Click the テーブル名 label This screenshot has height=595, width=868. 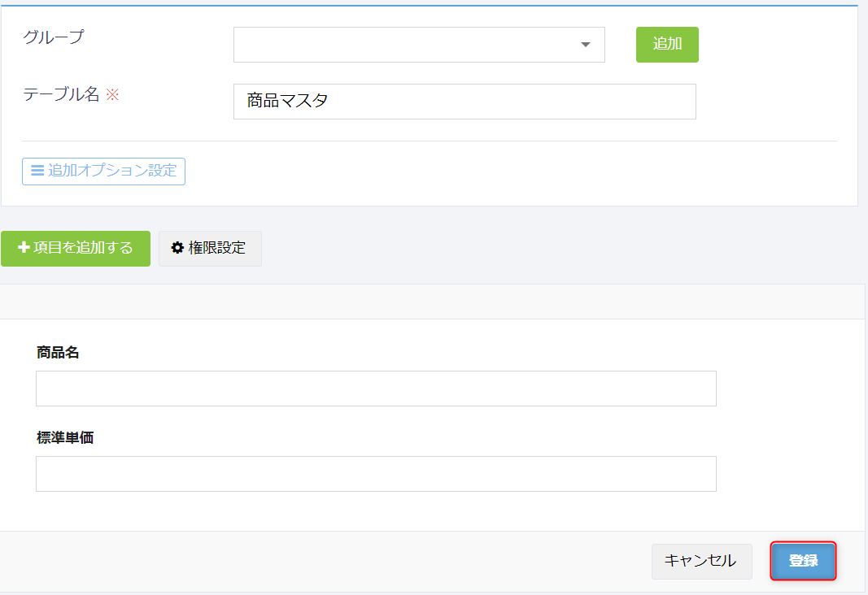coord(61,94)
